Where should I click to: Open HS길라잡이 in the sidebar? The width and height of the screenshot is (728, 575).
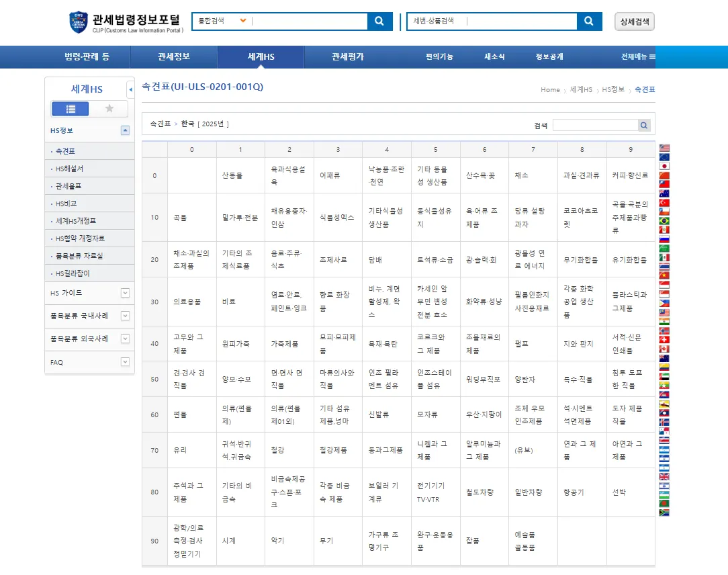click(x=73, y=273)
